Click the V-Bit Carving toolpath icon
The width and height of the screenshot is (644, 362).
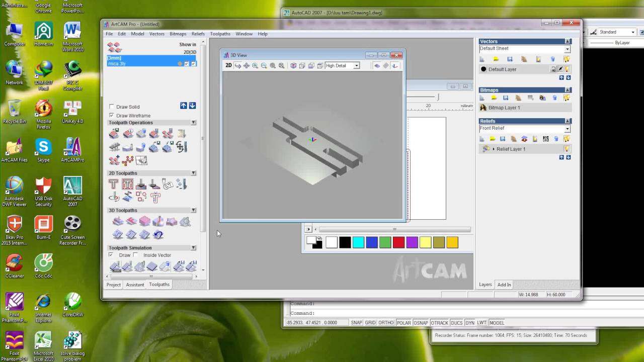tap(141, 184)
